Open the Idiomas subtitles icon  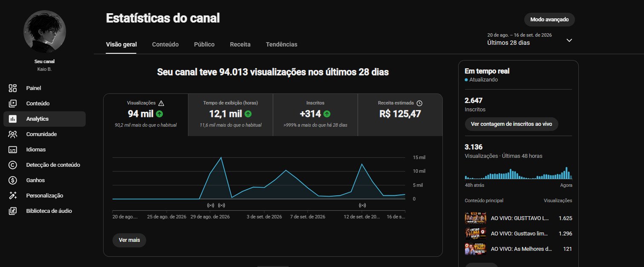tap(13, 150)
